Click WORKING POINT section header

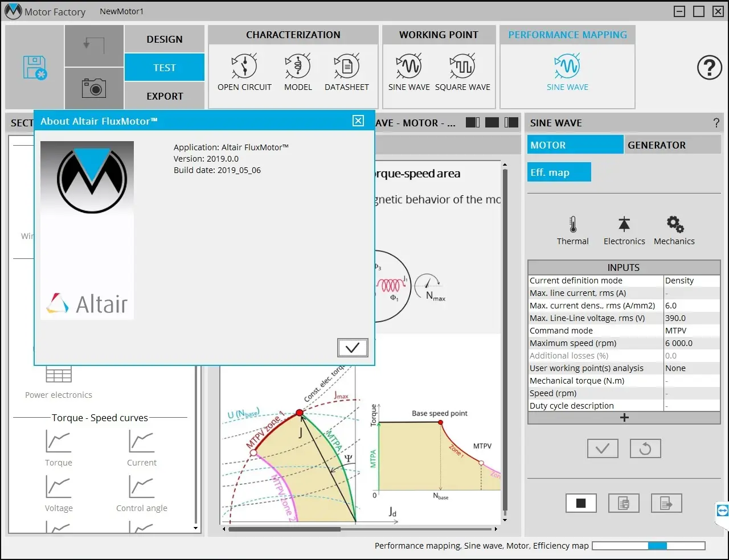point(439,35)
